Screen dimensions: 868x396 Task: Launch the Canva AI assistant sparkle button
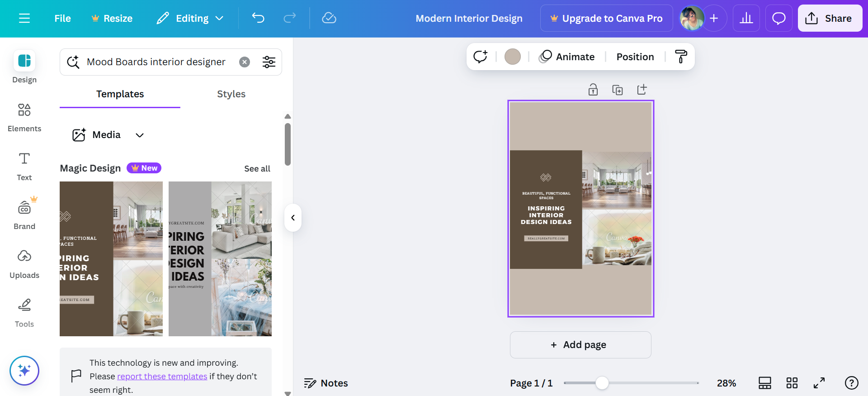pos(24,371)
